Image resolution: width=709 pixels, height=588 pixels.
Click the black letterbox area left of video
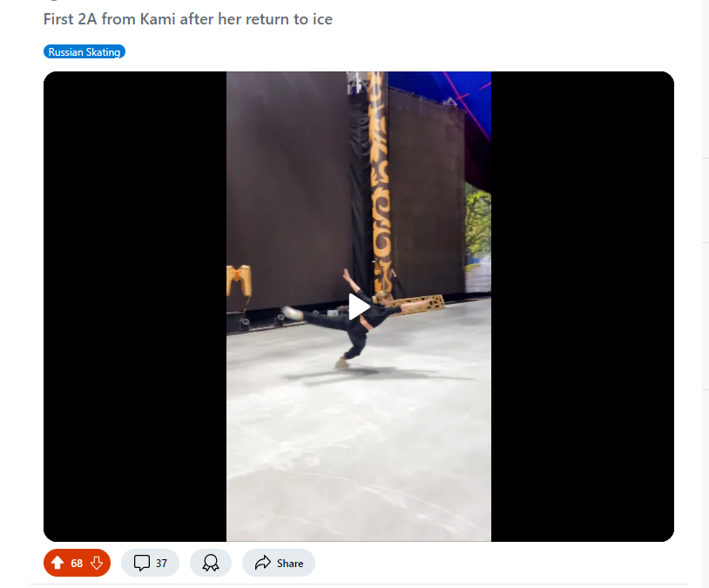click(x=135, y=307)
